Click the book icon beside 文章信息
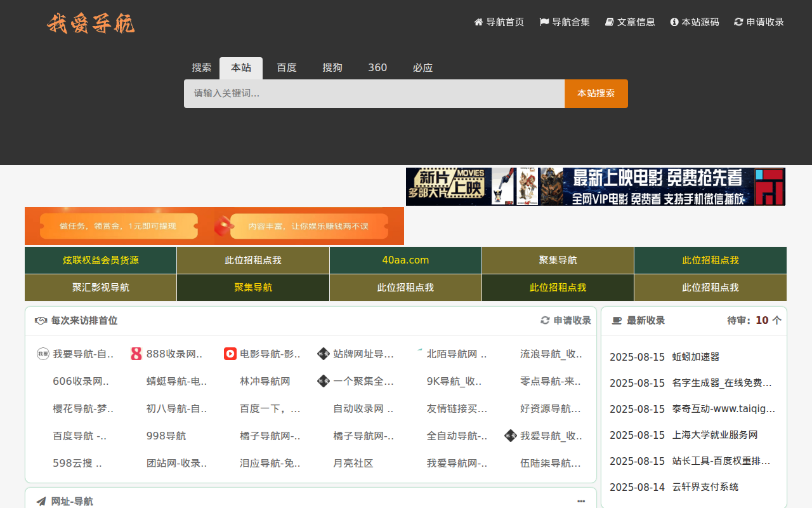This screenshot has height=508, width=812. (610, 22)
